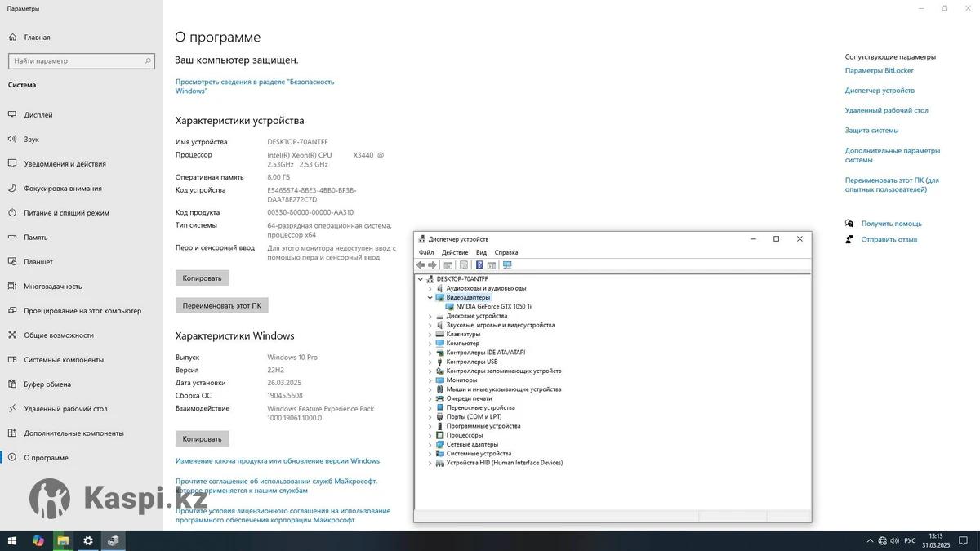
Task: Open the Звук section icon in the sidebar
Action: click(12, 140)
